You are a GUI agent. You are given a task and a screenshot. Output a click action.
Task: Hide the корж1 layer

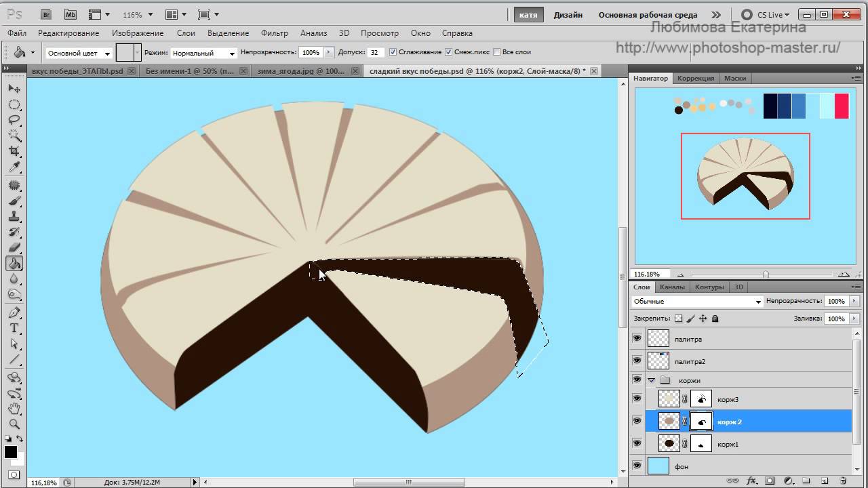click(637, 443)
